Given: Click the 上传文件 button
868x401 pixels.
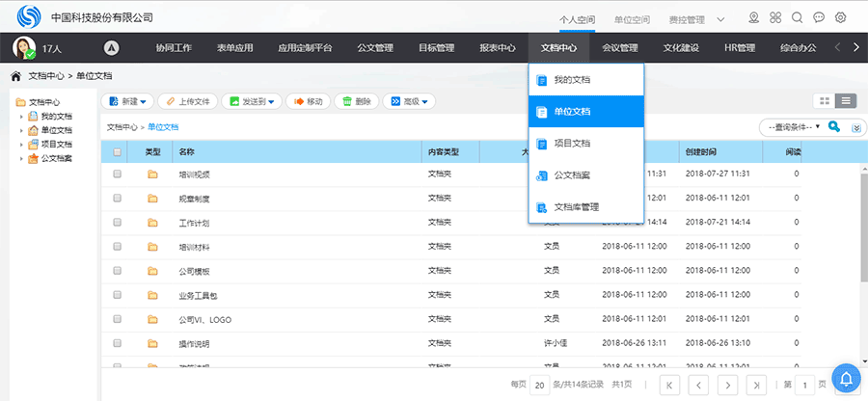Looking at the screenshot, I should point(187,101).
